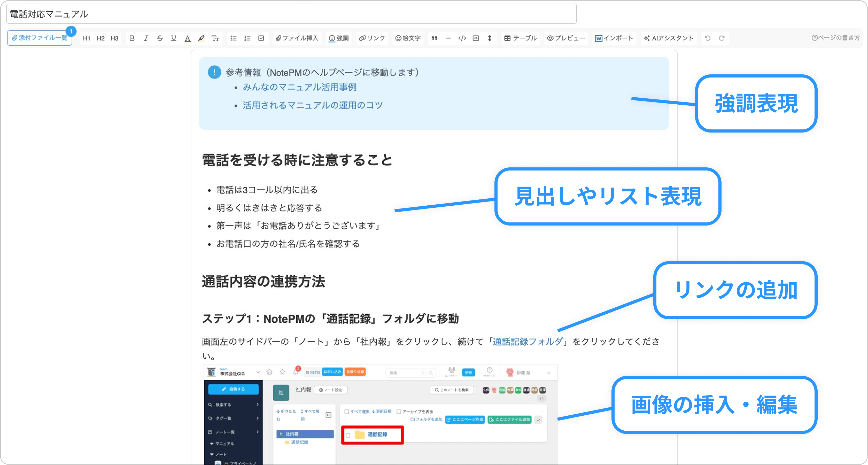
Task: Insert inline code with the code icon
Action: pos(462,38)
